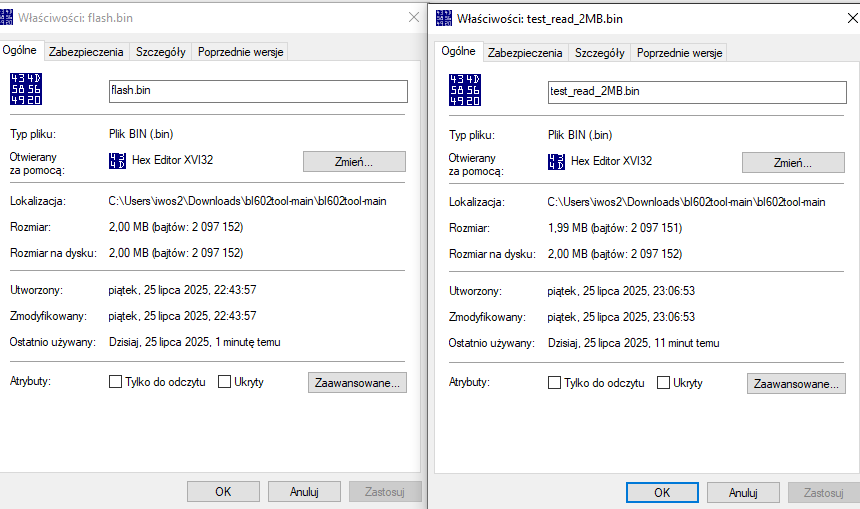Screen dimensions: 860x509
Task: Click the test_read_2MB.bin filename field
Action: click(x=697, y=92)
